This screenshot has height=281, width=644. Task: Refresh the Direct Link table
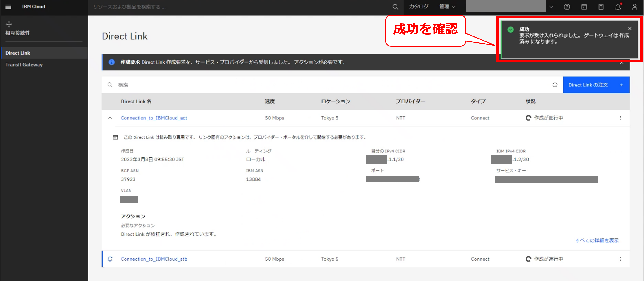click(x=555, y=85)
